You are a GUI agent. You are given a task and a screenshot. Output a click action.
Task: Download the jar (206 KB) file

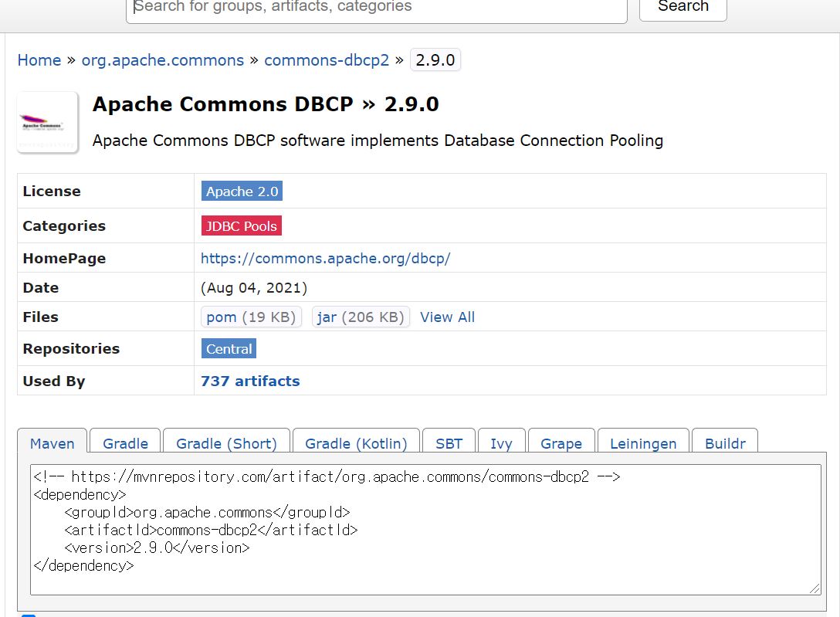pyautogui.click(x=360, y=317)
